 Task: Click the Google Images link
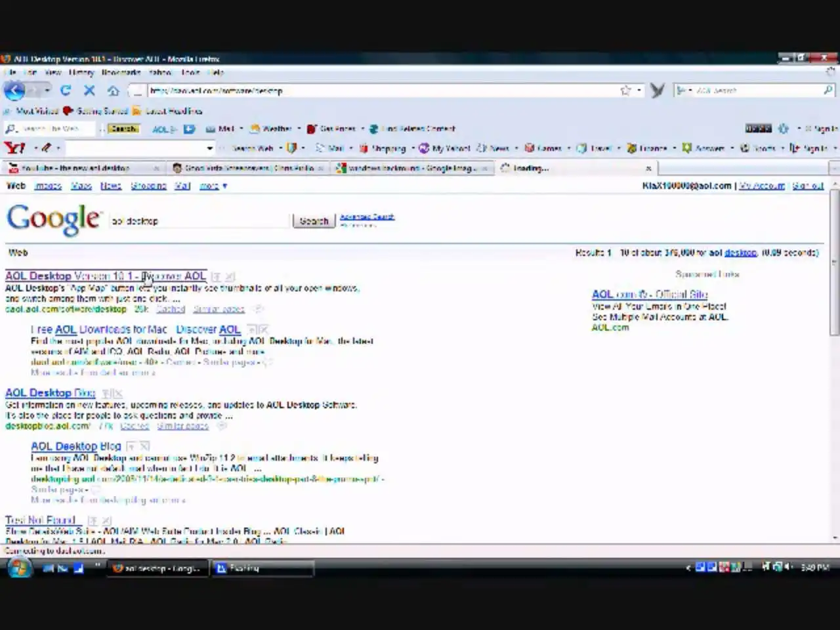[48, 186]
